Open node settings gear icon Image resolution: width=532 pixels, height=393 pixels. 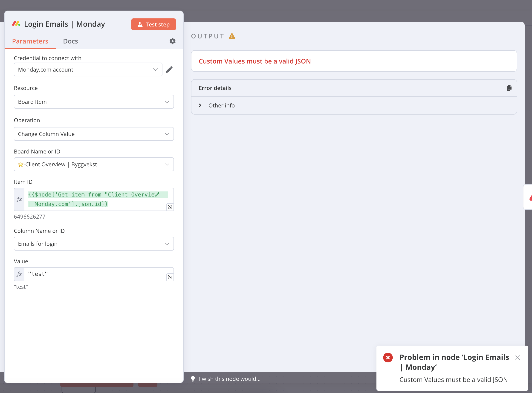(x=173, y=41)
